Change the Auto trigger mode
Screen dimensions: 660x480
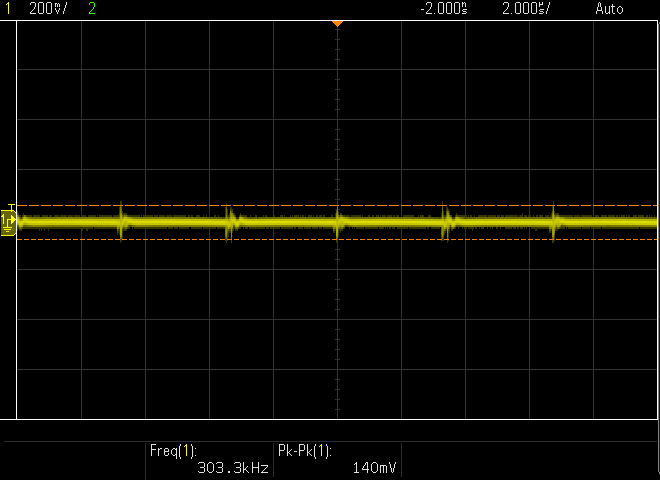tap(608, 8)
